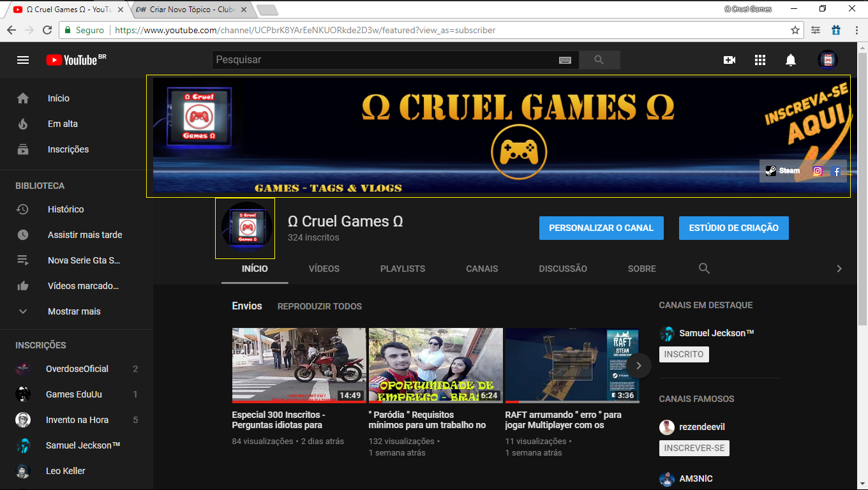The image size is (868, 490).
Task: Open the YouTube hamburger guide menu
Action: tap(23, 60)
